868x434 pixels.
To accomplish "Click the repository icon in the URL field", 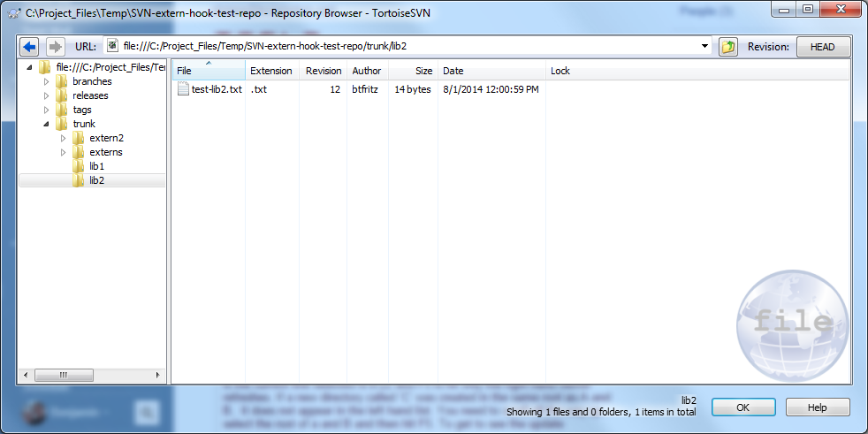I will pos(112,46).
